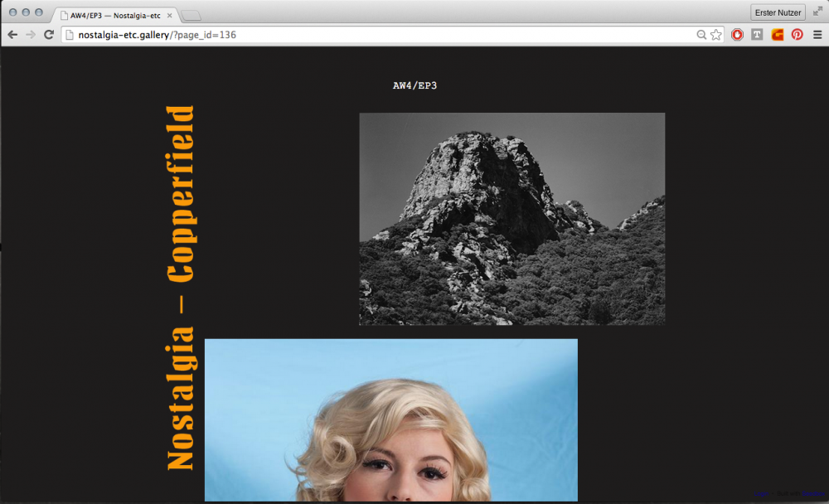Click the gray T extension icon

tap(757, 35)
